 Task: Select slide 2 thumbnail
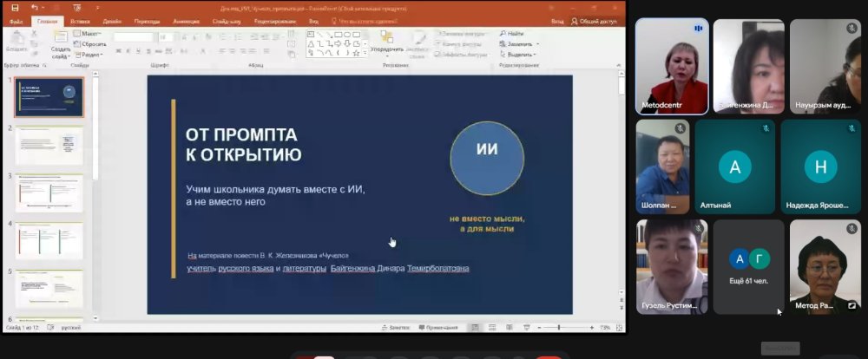pyautogui.click(x=49, y=146)
